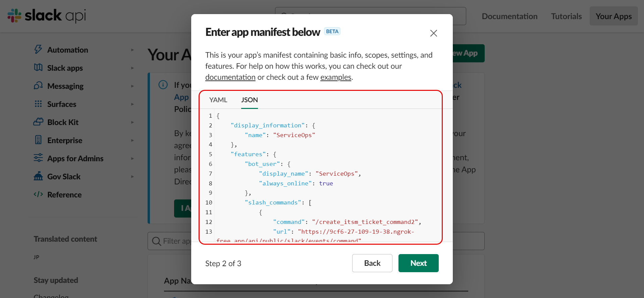Click the "features" key on line 5
Image resolution: width=644 pixels, height=298 pixels.
coord(248,154)
